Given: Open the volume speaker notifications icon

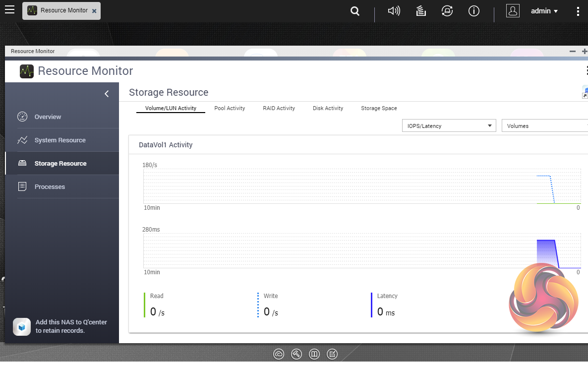Looking at the screenshot, I should pos(394,11).
